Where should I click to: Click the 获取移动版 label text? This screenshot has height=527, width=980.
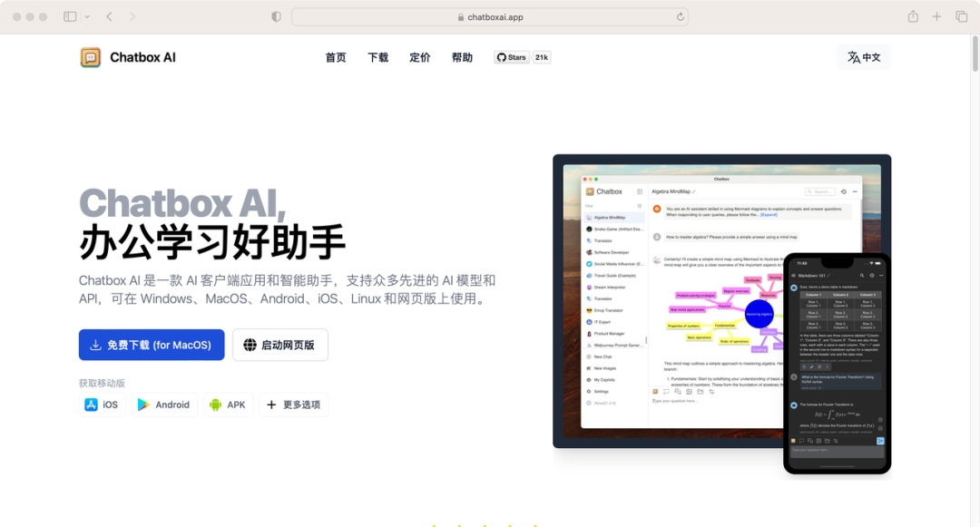tap(102, 383)
